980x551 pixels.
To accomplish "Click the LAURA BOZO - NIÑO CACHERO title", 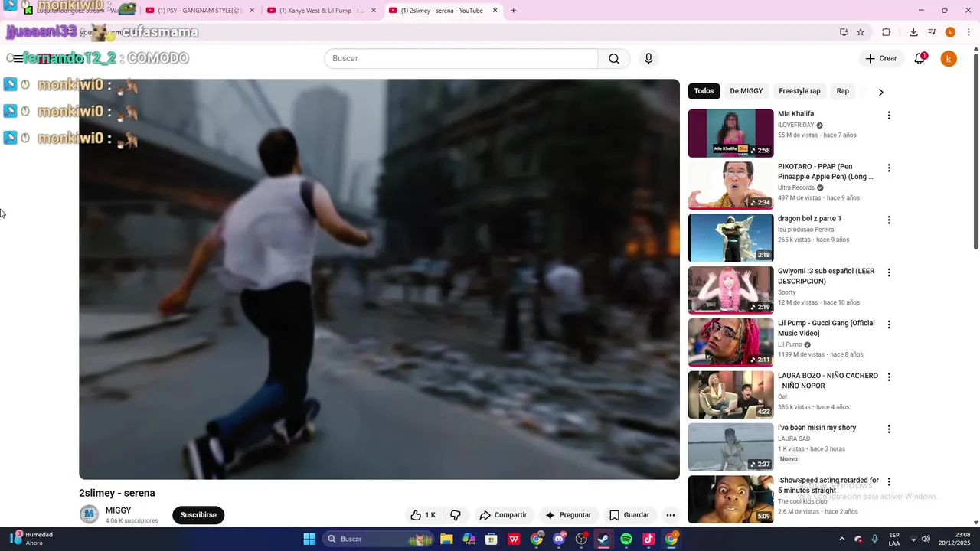I will tap(828, 380).
